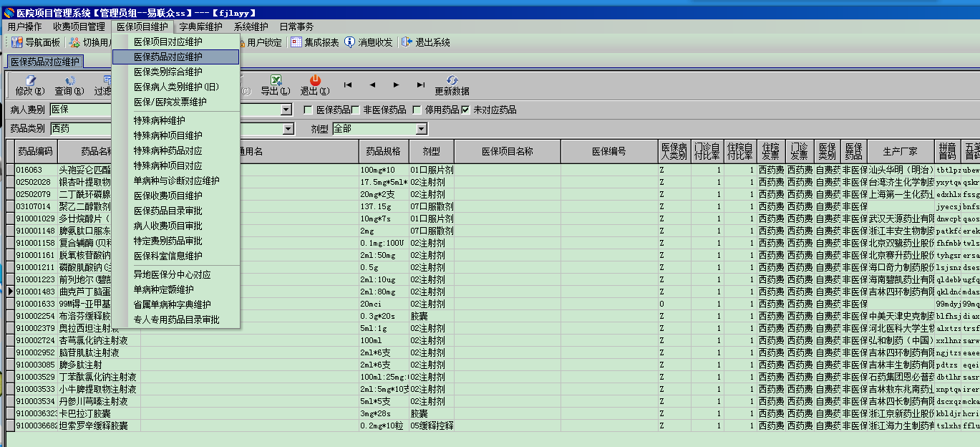Image resolution: width=980 pixels, height=447 pixels.
Task: Select row 910002724 杏芎氯化钠注射液
Action: tap(493, 341)
